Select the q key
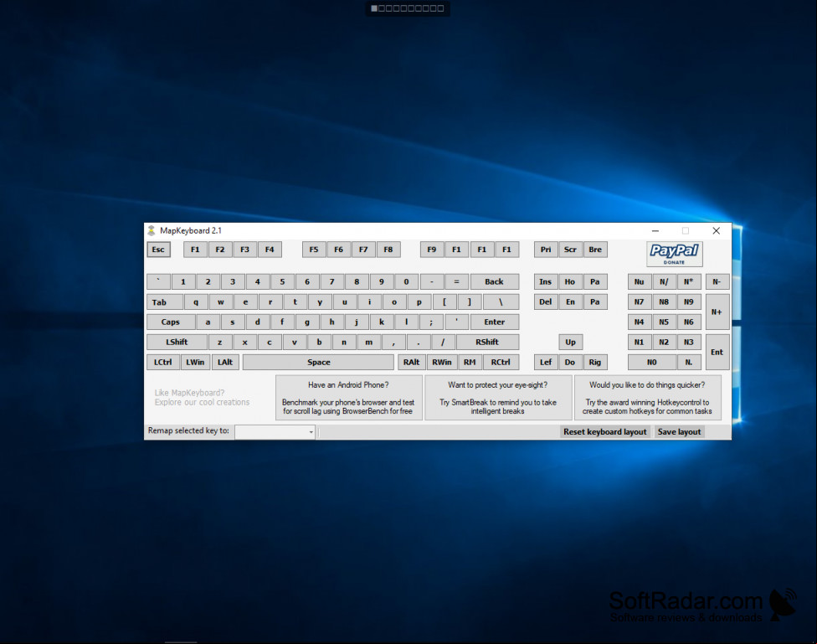 click(x=196, y=302)
